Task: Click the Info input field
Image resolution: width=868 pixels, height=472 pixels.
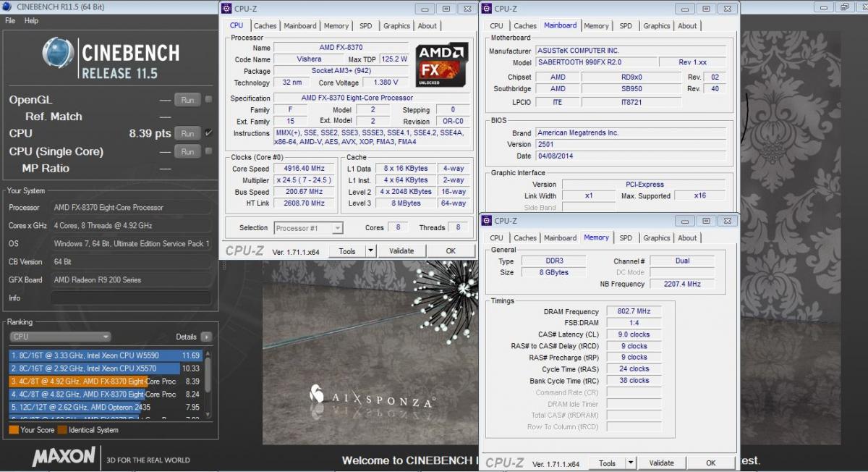Action: [x=131, y=298]
